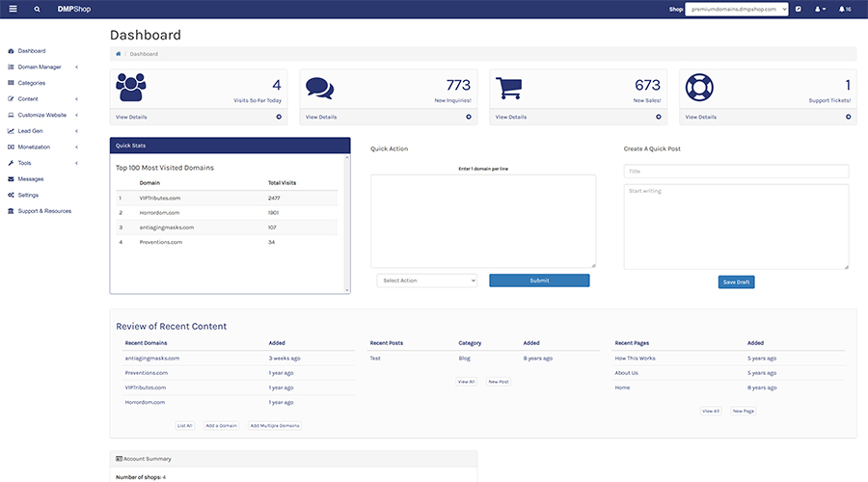The image size is (868, 482).
Task: Open the Shop selector dropdown
Action: coord(737,9)
